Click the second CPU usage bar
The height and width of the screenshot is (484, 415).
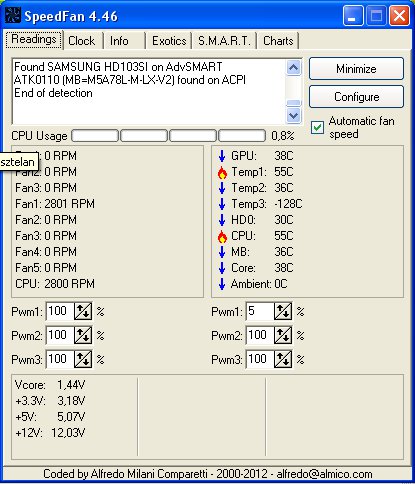[144, 136]
